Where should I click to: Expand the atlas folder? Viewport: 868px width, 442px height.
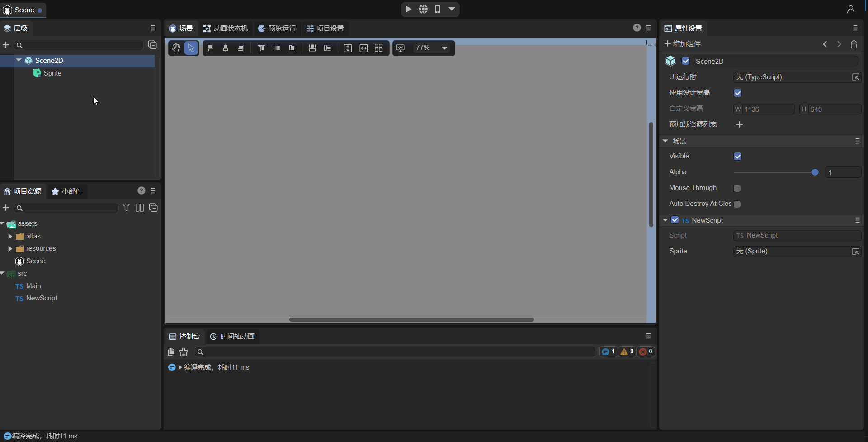pyautogui.click(x=10, y=236)
